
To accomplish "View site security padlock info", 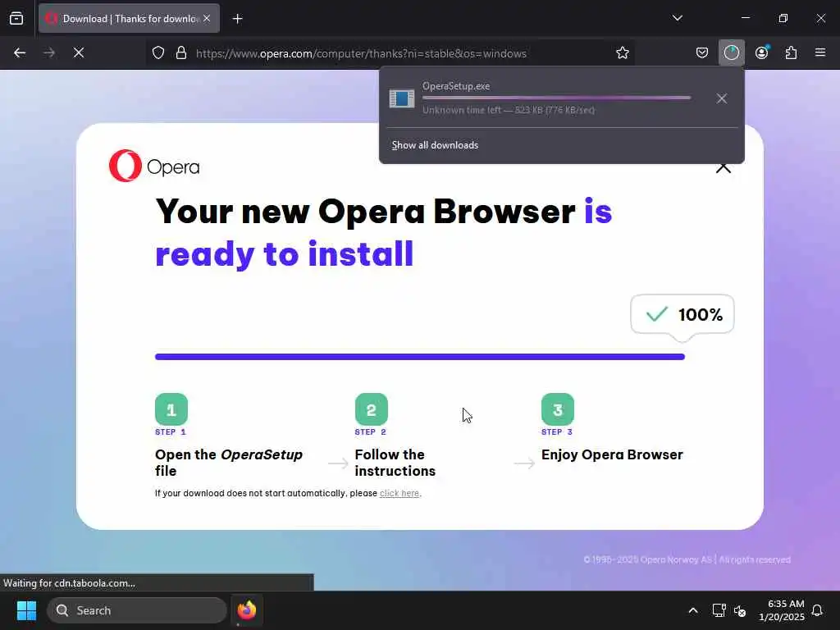I will point(181,53).
